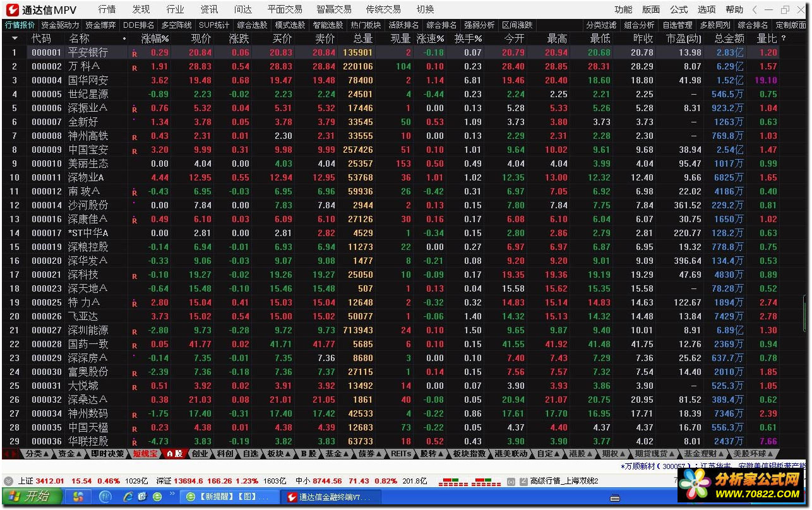Open the 自定 dropdown tab

[x=549, y=454]
